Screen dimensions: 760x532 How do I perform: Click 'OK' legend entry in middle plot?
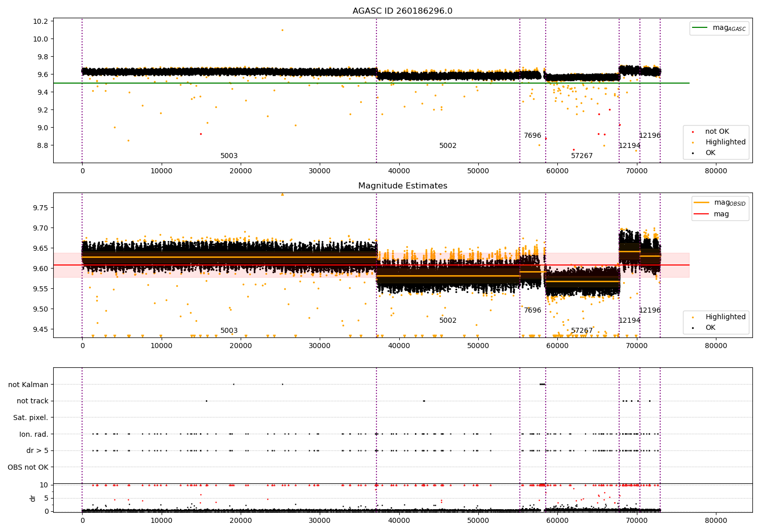click(x=704, y=328)
